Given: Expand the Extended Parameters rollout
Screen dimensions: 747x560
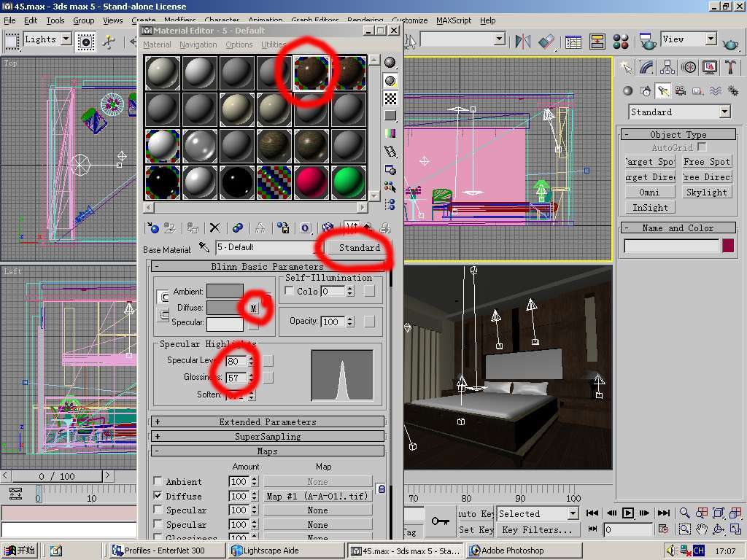Looking at the screenshot, I should tap(267, 421).
